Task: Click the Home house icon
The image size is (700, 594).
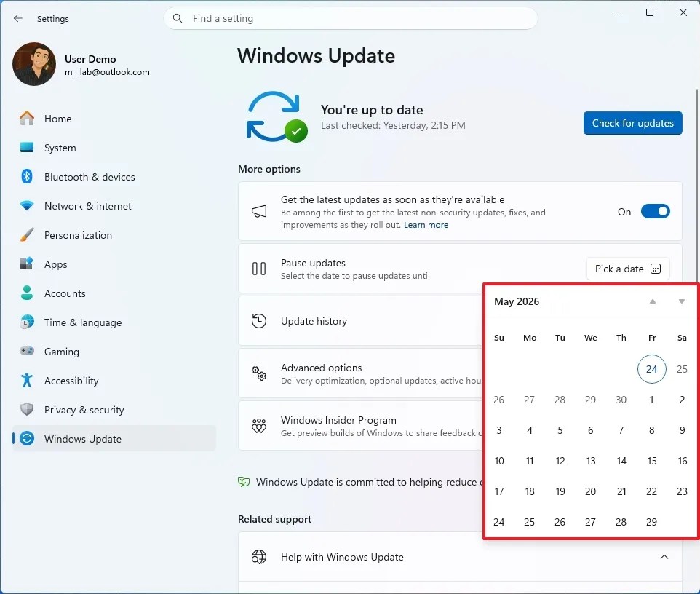Action: (x=27, y=119)
